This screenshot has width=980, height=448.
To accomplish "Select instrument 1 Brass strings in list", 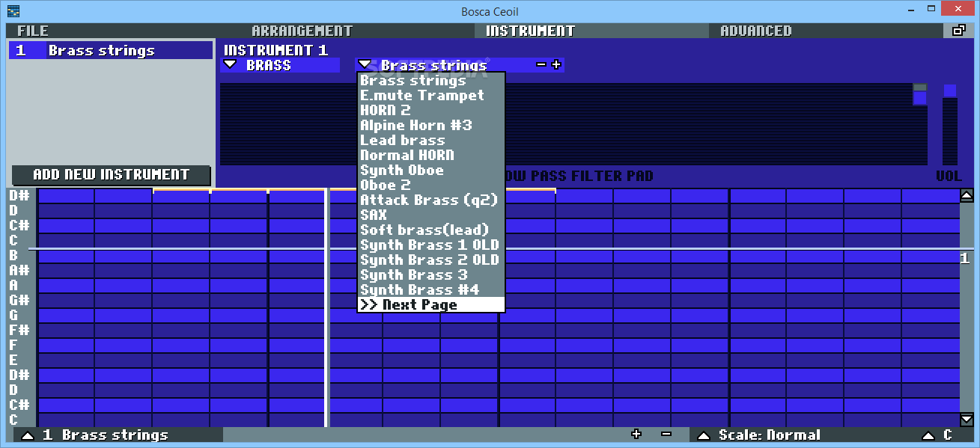I will pyautogui.click(x=111, y=50).
